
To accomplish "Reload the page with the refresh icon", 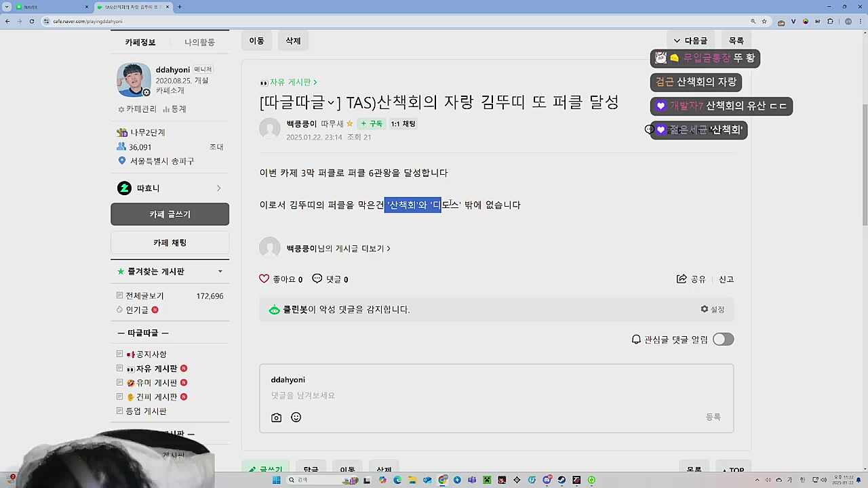I will 31,21.
